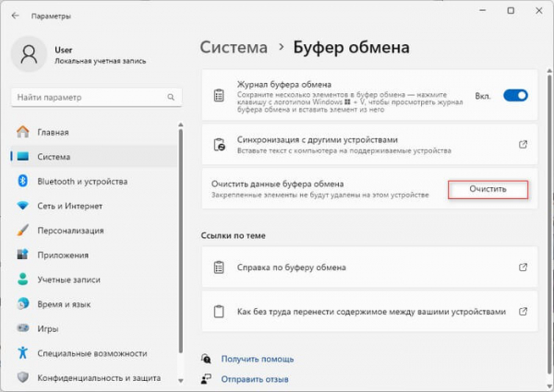The image size is (554, 392).
Task: Click Синхронизация с другими устройствами title
Action: [318, 139]
